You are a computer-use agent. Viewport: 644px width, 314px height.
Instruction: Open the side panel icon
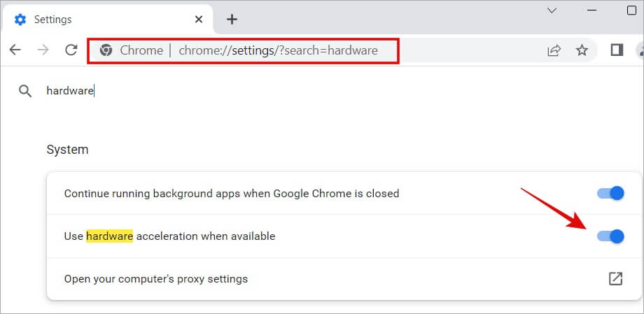617,50
